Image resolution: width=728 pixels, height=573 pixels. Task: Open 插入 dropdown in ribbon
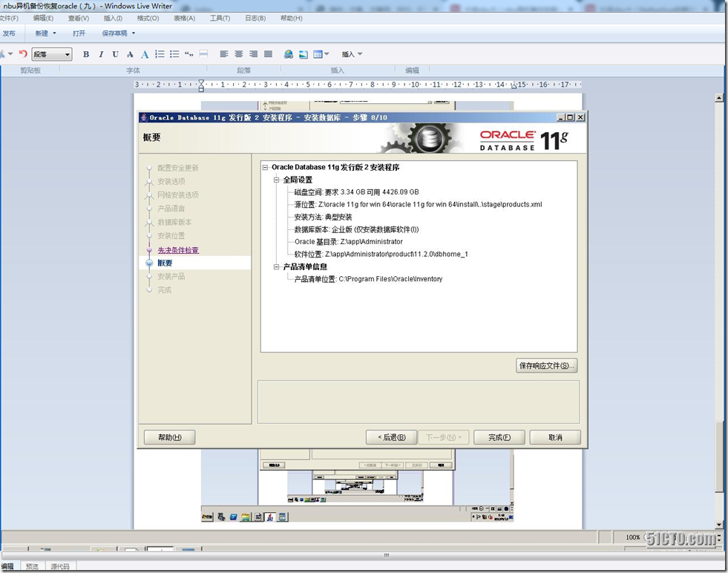coord(352,54)
